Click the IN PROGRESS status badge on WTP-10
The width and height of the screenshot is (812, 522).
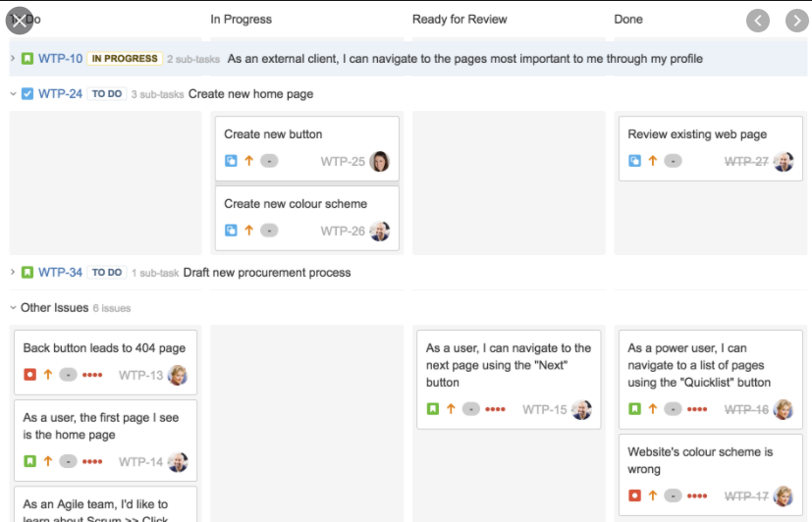click(124, 59)
